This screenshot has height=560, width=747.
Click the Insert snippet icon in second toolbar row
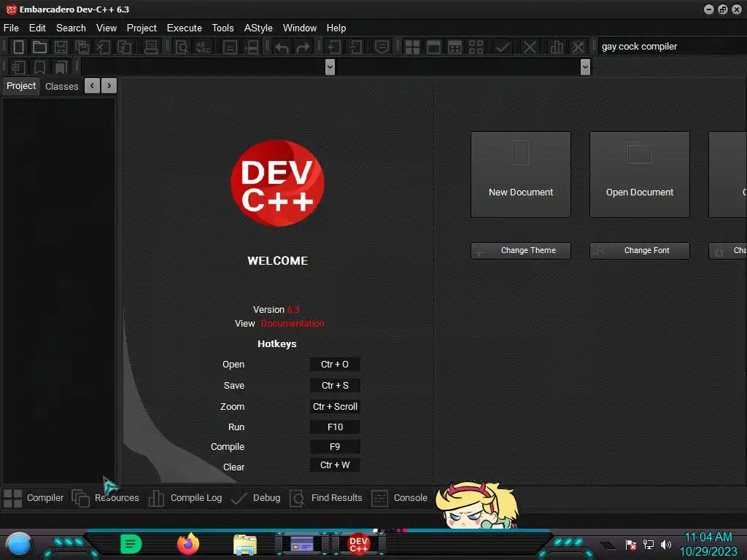coord(18,67)
